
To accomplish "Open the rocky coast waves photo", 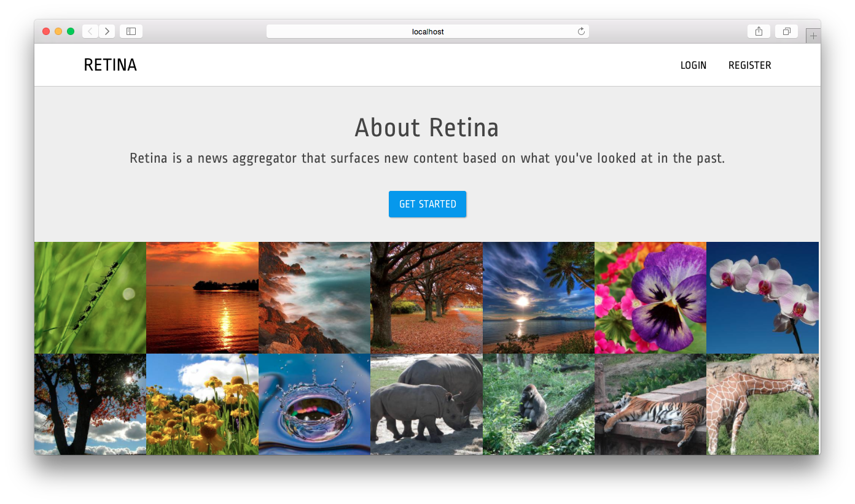I will coord(314,298).
